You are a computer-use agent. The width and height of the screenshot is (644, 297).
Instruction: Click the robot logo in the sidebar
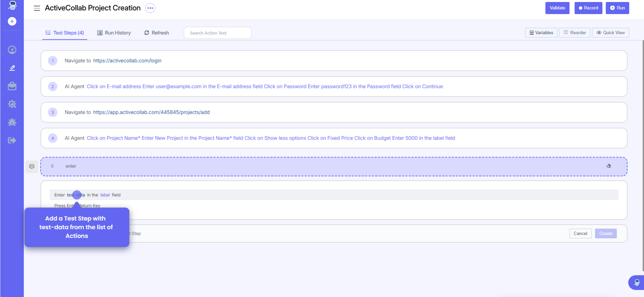(x=12, y=5)
